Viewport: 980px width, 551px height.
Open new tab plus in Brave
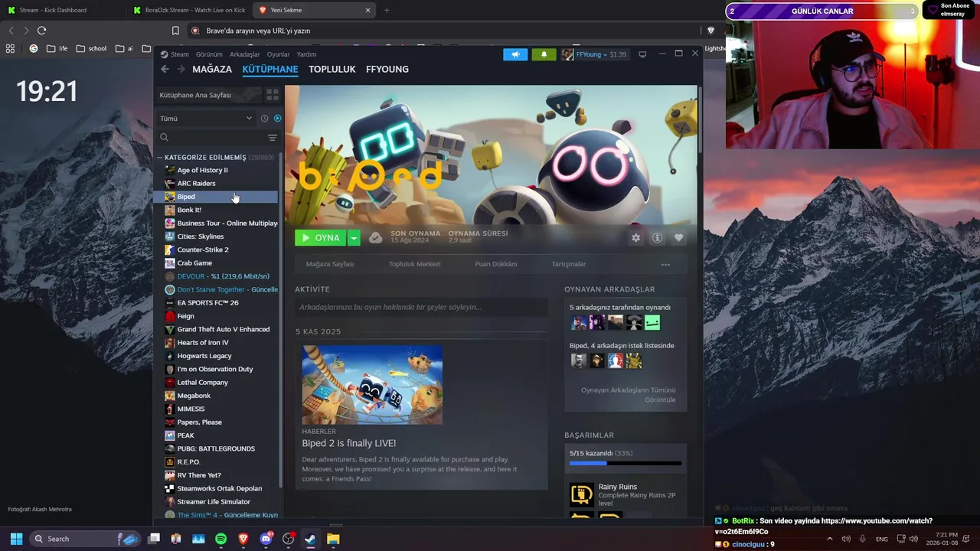click(x=387, y=10)
